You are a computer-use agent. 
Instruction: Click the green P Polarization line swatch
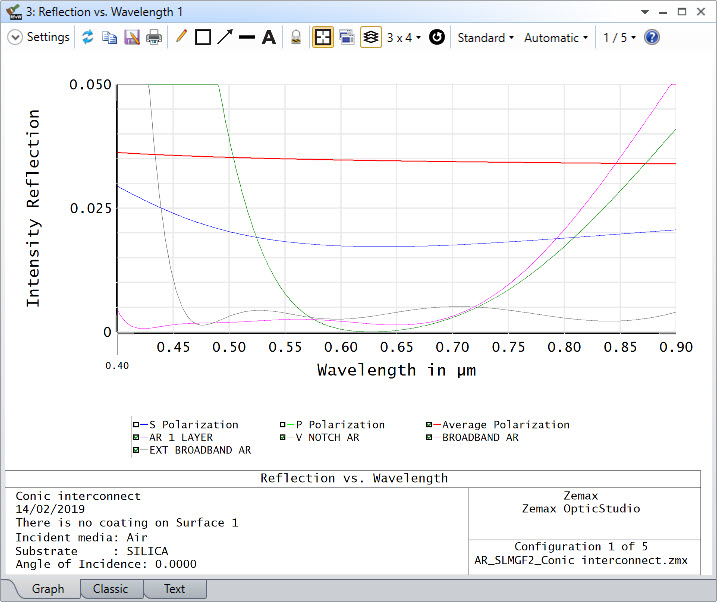tap(290, 425)
